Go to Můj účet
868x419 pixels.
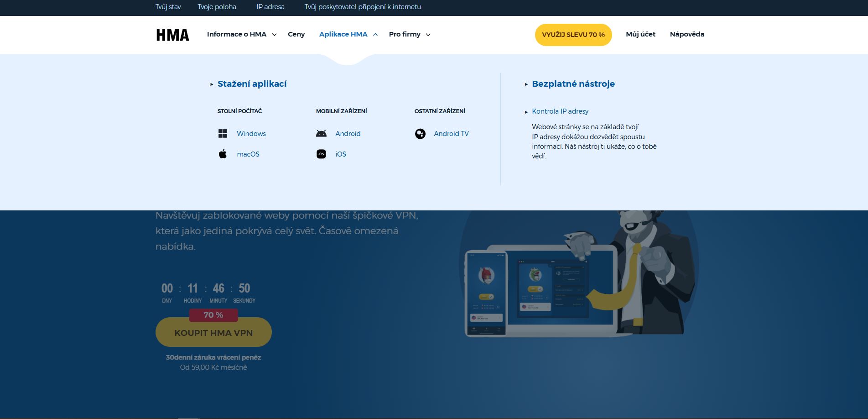(x=640, y=34)
